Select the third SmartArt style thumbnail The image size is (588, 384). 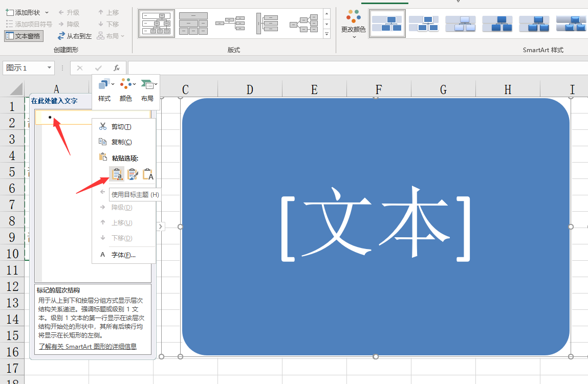(461, 24)
